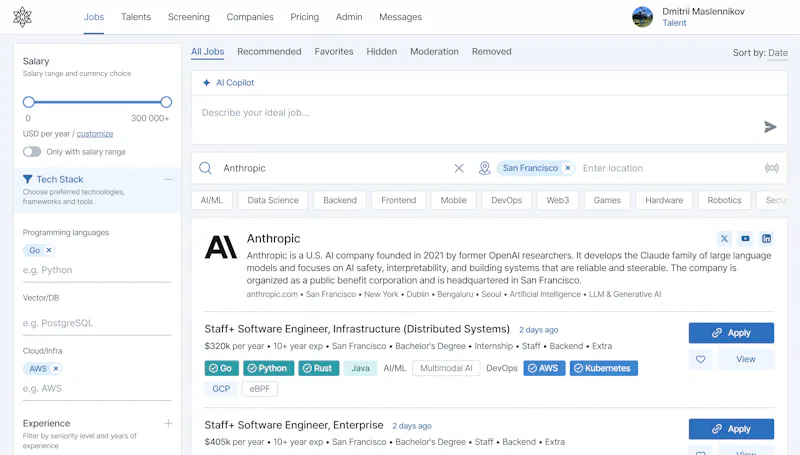Click the AI Copilot sparkle icon
The height and width of the screenshot is (455, 800).
206,83
